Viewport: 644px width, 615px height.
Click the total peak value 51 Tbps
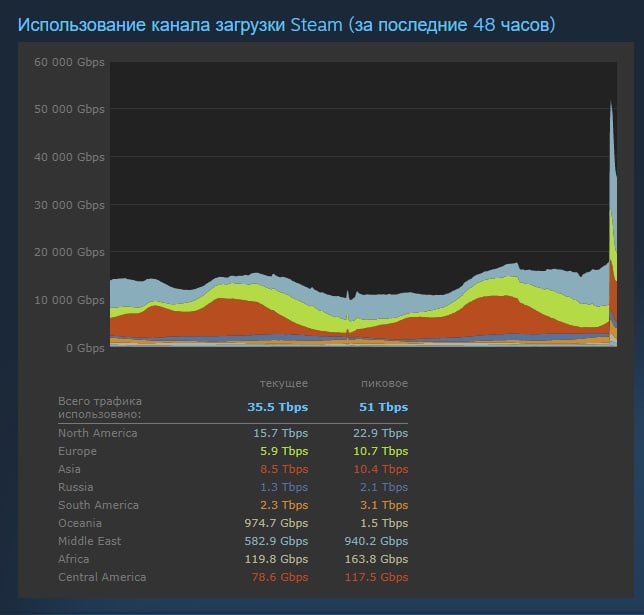pos(384,407)
